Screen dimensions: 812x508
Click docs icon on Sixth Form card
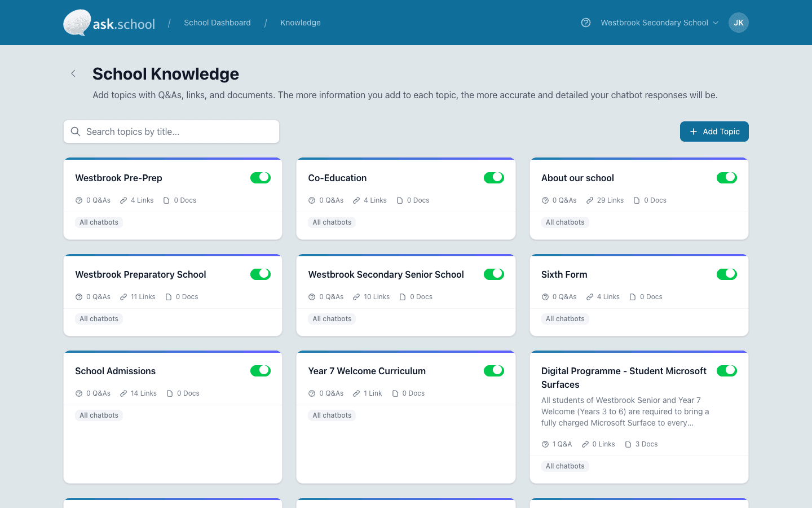pyautogui.click(x=633, y=297)
